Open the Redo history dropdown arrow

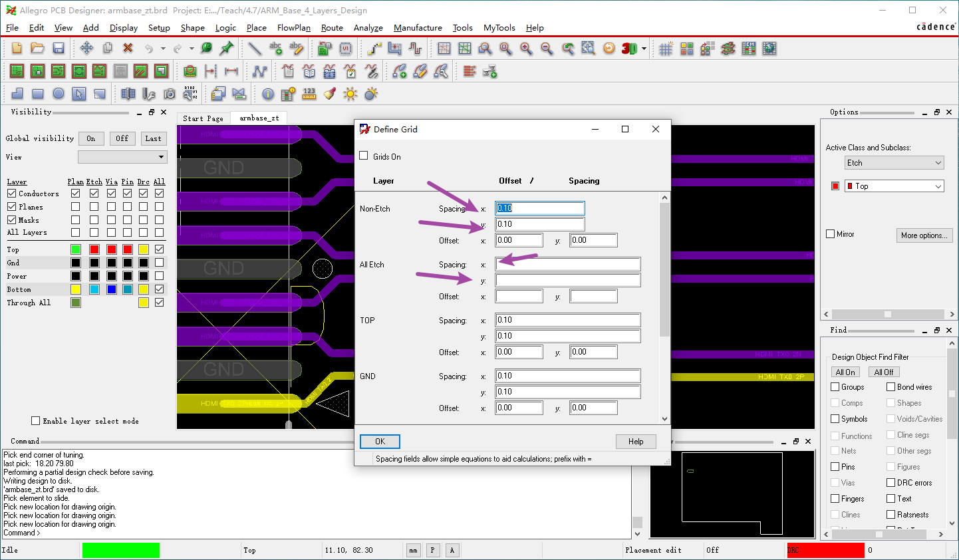tap(192, 48)
